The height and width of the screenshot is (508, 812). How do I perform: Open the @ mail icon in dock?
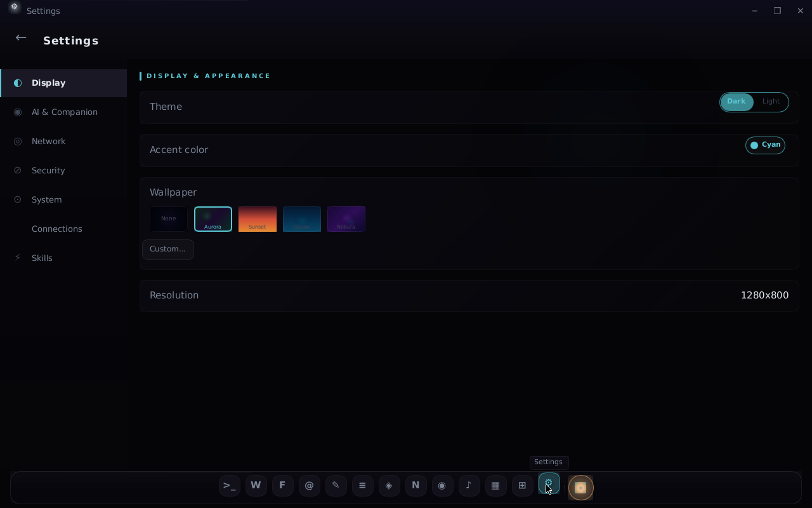click(x=309, y=486)
